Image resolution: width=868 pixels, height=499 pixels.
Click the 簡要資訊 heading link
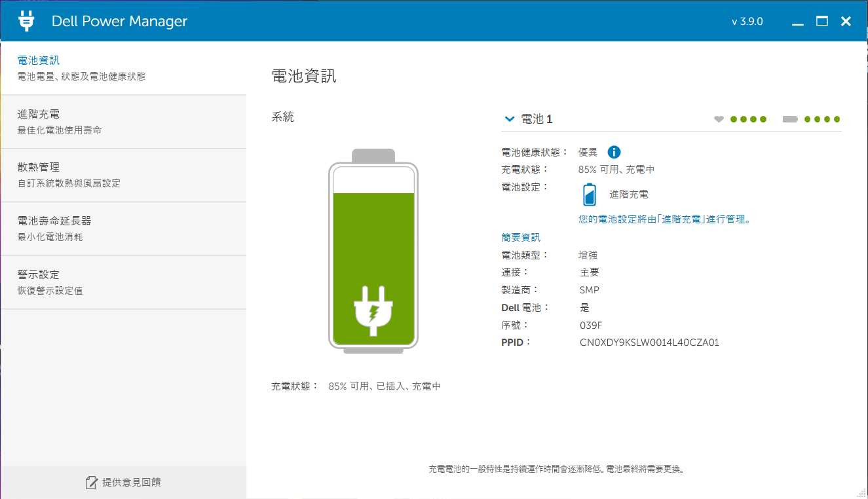point(521,237)
